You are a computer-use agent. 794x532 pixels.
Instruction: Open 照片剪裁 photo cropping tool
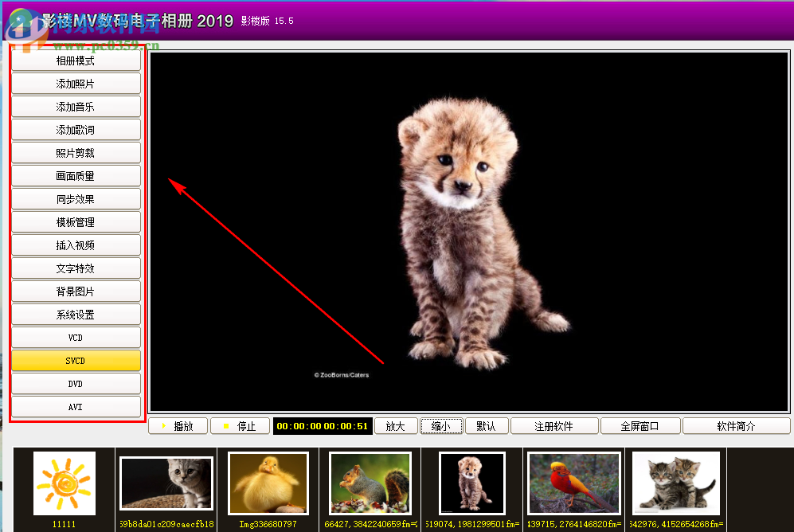(x=76, y=152)
